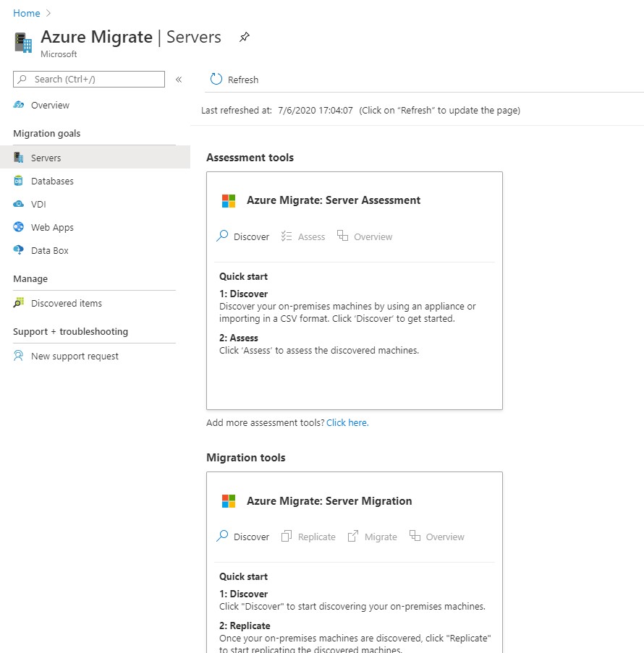Click Overview icon in Server Assessment card

pos(342,236)
